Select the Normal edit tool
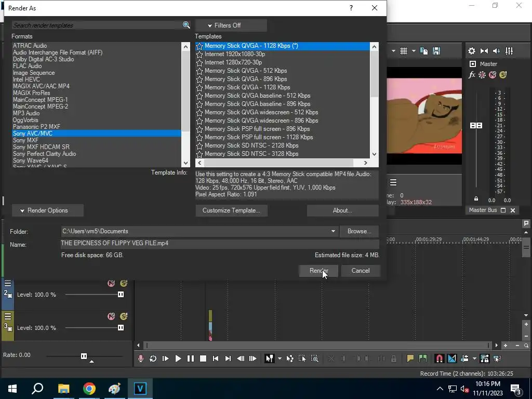The image size is (532, 399). pos(270,358)
